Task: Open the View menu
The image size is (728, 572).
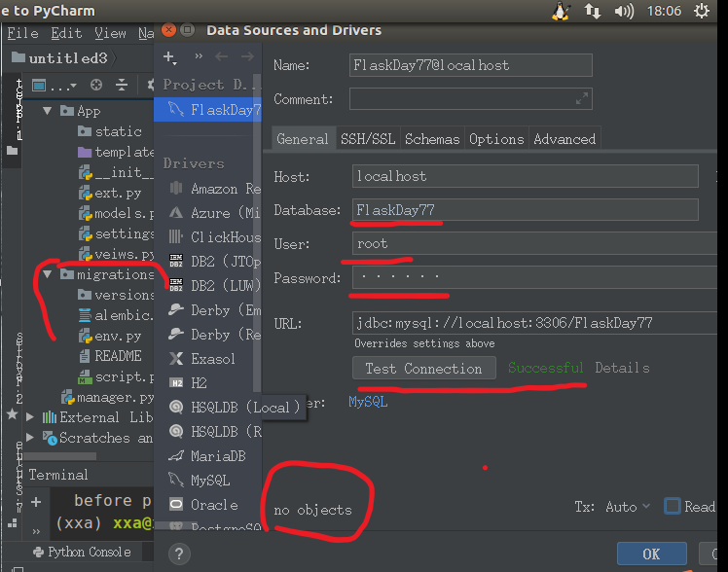Action: click(111, 33)
